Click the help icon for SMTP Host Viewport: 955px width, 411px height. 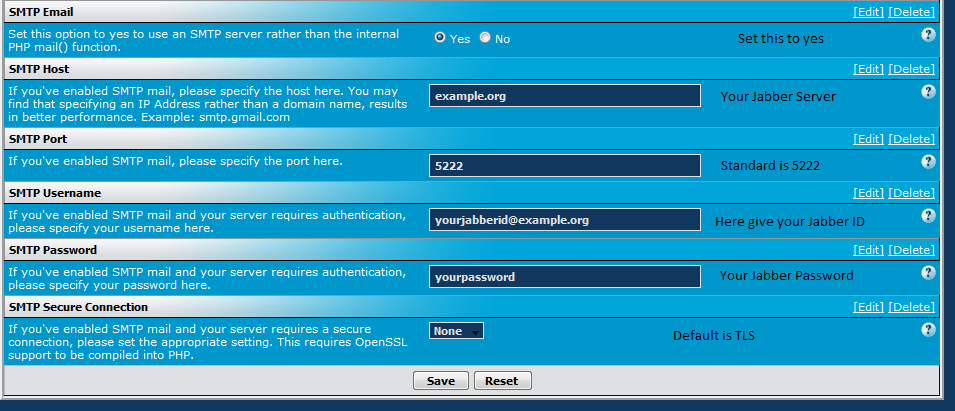927,92
